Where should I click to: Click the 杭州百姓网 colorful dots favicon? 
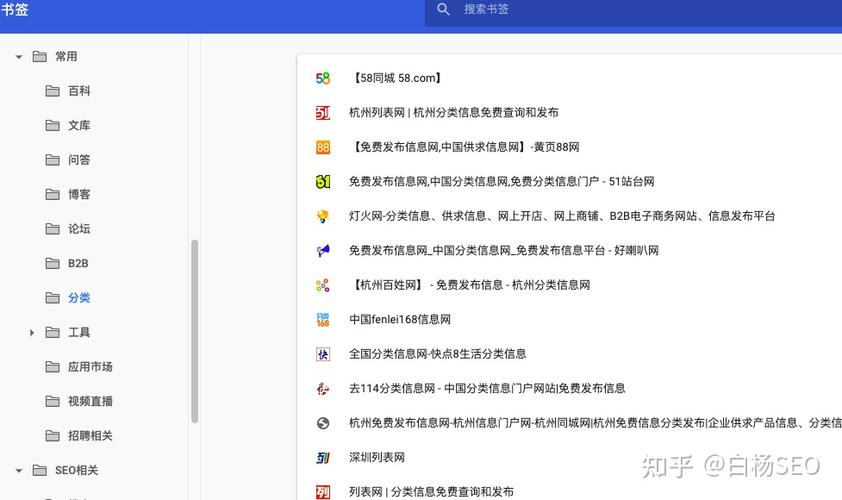tap(323, 285)
